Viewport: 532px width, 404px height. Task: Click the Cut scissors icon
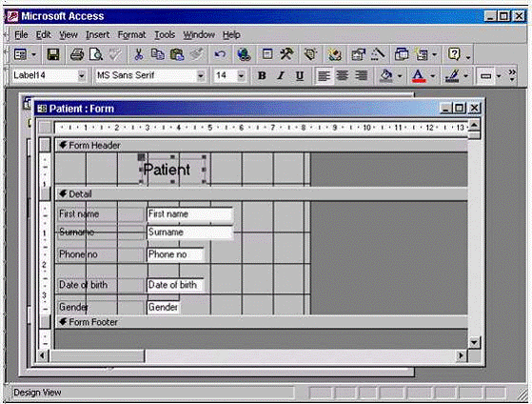click(x=138, y=54)
